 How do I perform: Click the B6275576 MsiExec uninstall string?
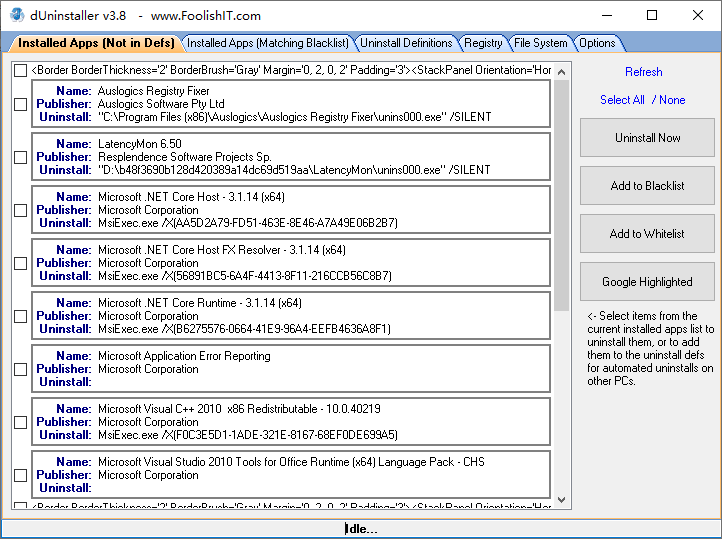click(244, 329)
